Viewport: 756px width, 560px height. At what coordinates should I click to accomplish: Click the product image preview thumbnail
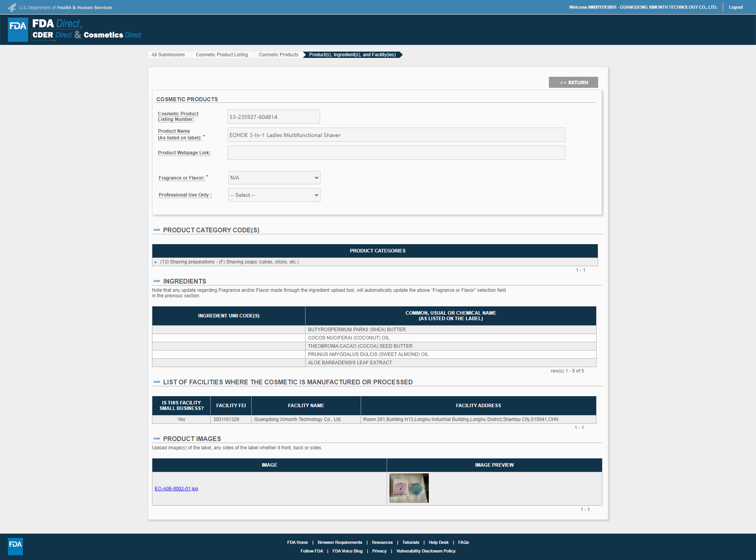tap(409, 488)
